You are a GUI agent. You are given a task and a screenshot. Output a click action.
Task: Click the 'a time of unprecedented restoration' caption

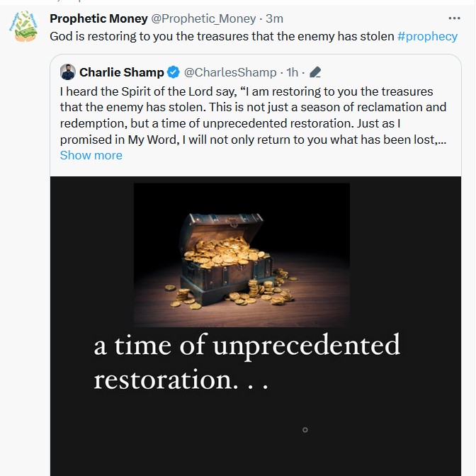pyautogui.click(x=246, y=362)
